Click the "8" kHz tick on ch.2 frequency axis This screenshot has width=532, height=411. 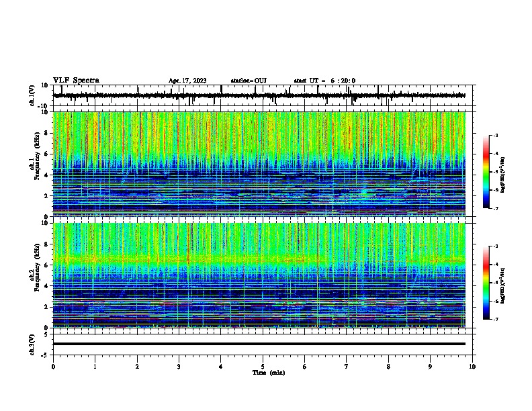[x=46, y=244]
